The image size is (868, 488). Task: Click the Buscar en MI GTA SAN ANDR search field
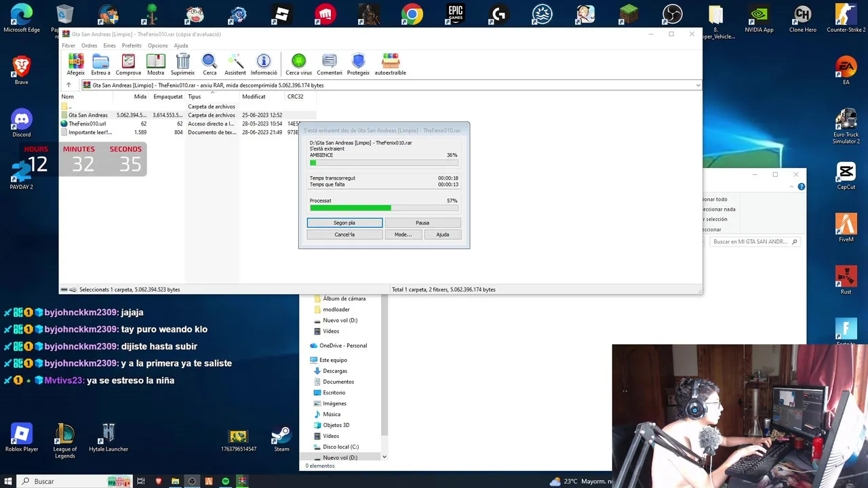[x=755, y=241]
